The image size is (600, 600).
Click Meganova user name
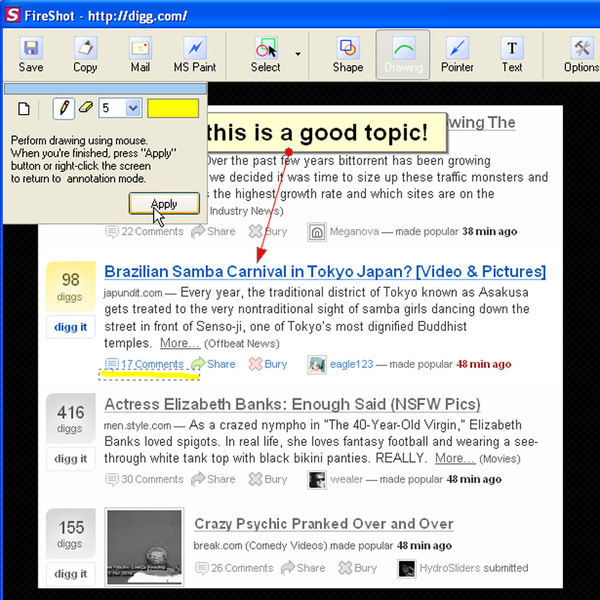(x=354, y=232)
